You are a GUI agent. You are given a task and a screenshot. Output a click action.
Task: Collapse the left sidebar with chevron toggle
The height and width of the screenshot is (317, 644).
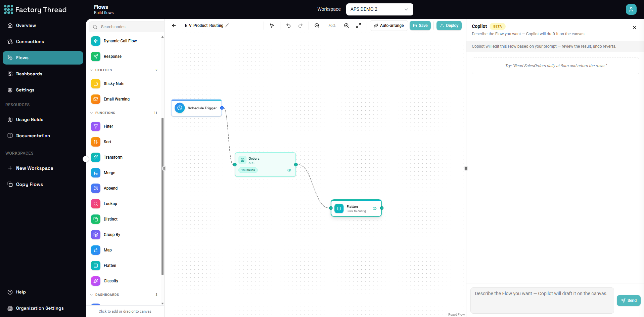pyautogui.click(x=86, y=159)
